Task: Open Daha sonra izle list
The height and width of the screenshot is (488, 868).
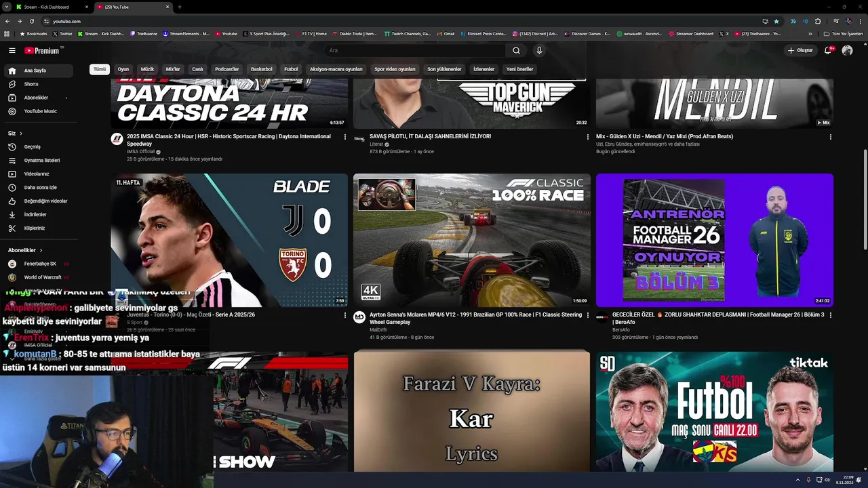Action: (x=41, y=188)
